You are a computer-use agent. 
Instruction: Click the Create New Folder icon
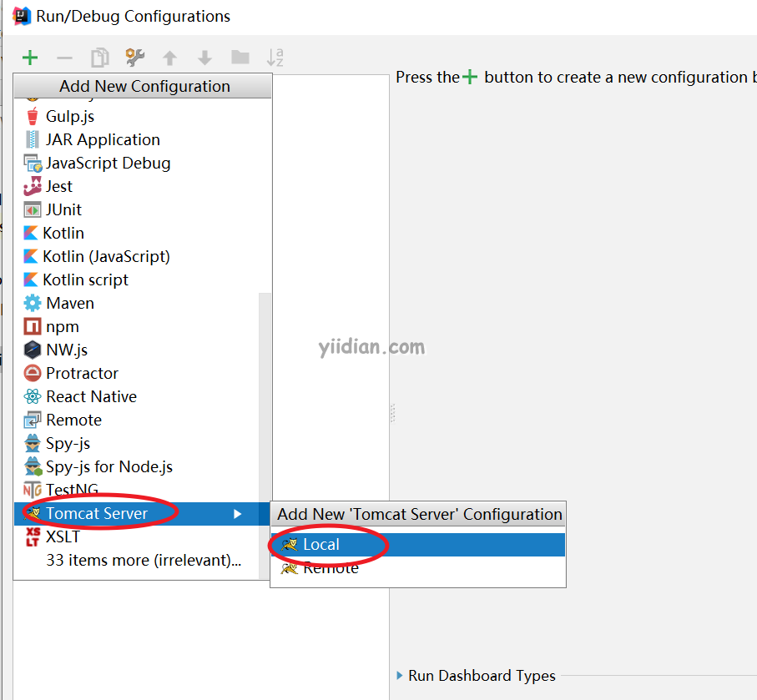240,58
